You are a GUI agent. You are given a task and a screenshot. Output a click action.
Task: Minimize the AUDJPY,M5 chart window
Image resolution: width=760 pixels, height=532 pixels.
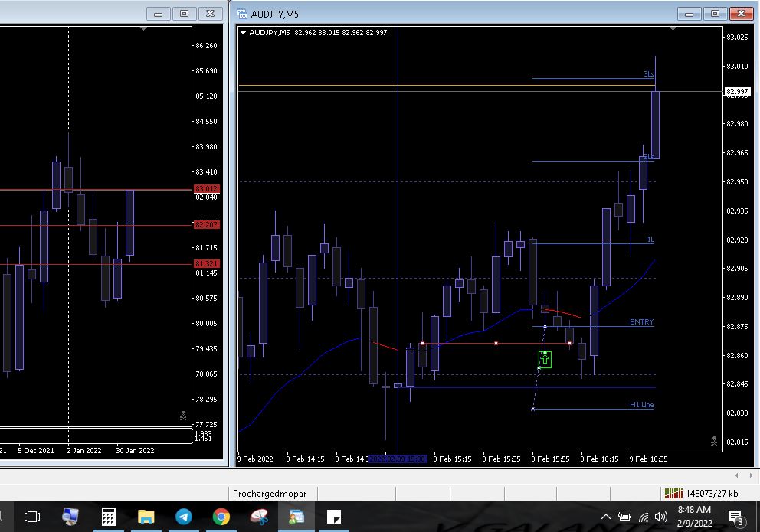(x=689, y=14)
